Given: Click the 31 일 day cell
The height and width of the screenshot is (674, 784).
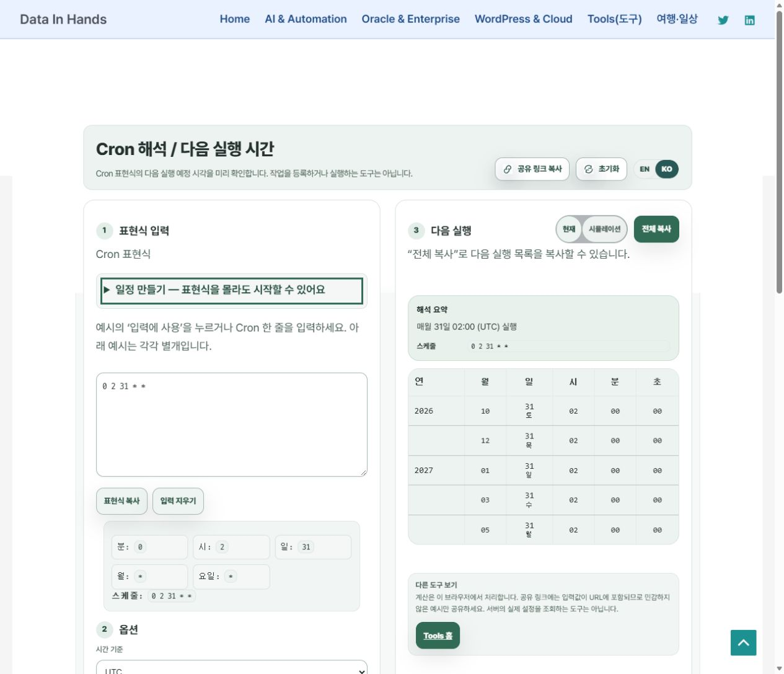Looking at the screenshot, I should (529, 471).
